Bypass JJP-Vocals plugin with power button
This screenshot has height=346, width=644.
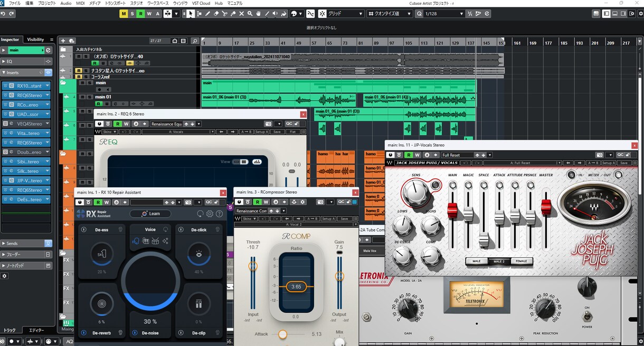pyautogui.click(x=391, y=155)
